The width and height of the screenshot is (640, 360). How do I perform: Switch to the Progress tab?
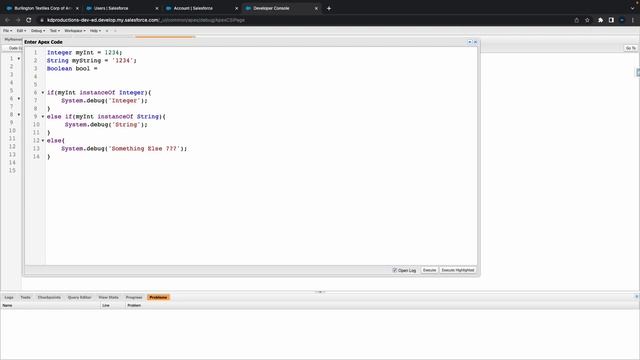[x=134, y=297]
